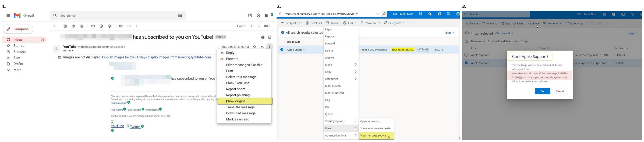Expand the Junk dropdown in Outlook toolbar
This screenshot has width=644, height=142.
tap(356, 23)
